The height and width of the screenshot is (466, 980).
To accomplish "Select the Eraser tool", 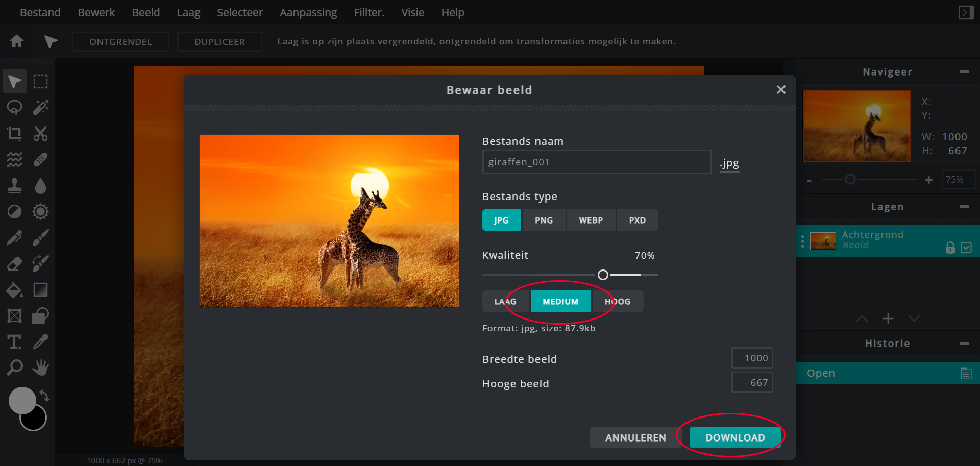I will point(14,264).
